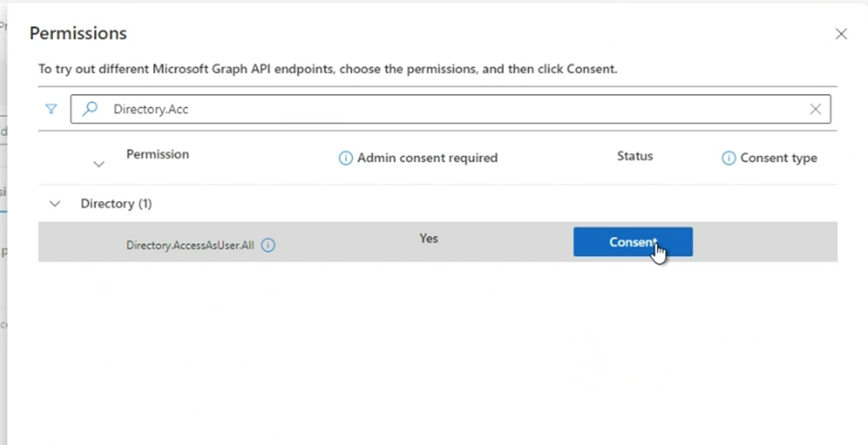Open info icon next to Directory.AccessAsUser.All
This screenshot has height=445, width=868.
pyautogui.click(x=267, y=245)
